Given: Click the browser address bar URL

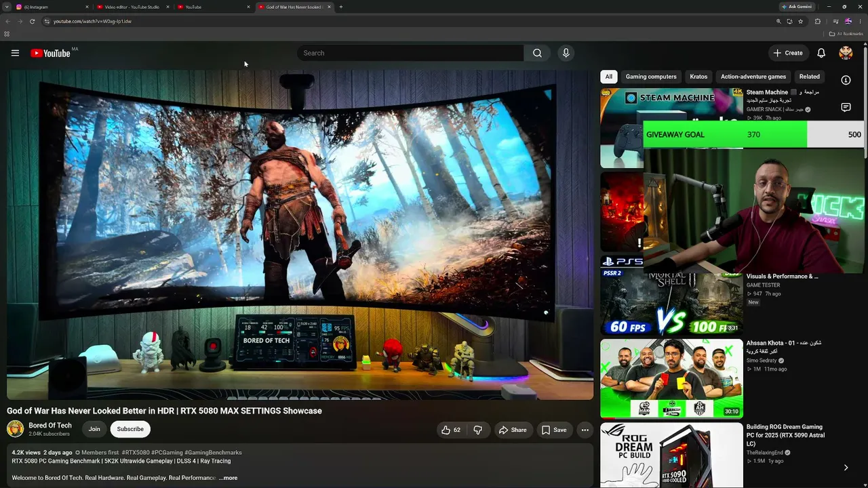Looking at the screenshot, I should coord(92,21).
